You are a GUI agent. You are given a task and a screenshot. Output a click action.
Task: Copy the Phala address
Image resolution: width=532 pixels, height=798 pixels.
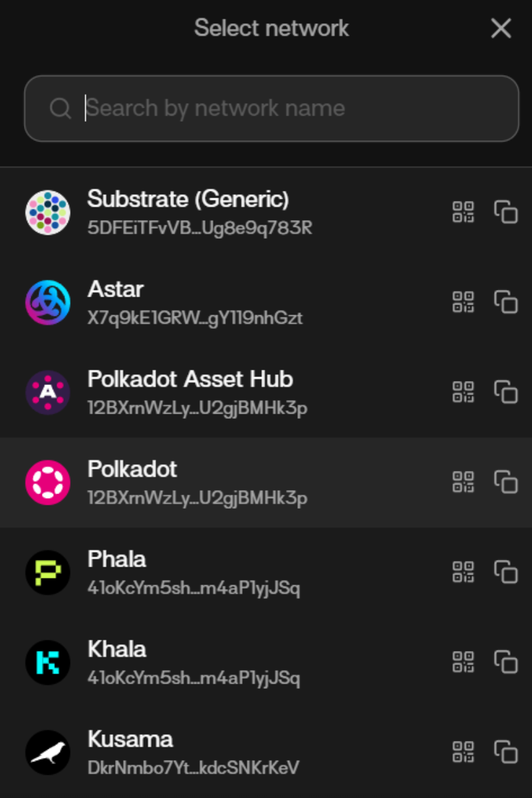pos(505,572)
